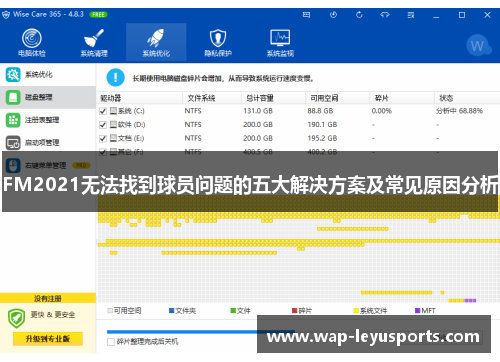Click the 升级到专业版 upgrade button

pos(48,339)
